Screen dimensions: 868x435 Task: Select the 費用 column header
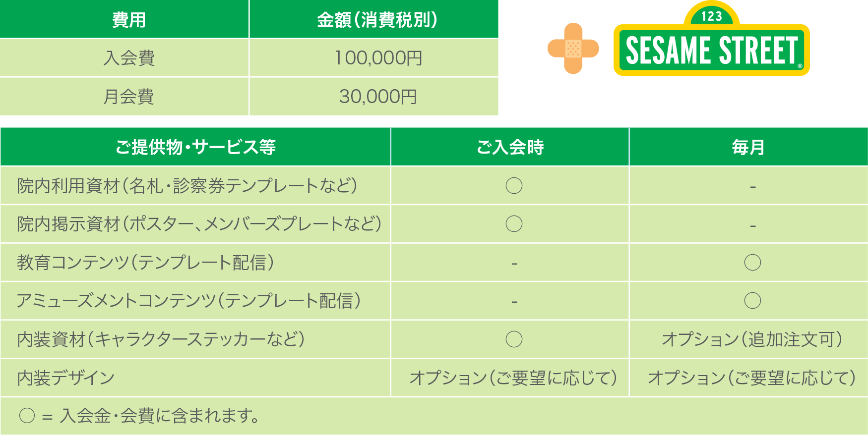point(124,19)
